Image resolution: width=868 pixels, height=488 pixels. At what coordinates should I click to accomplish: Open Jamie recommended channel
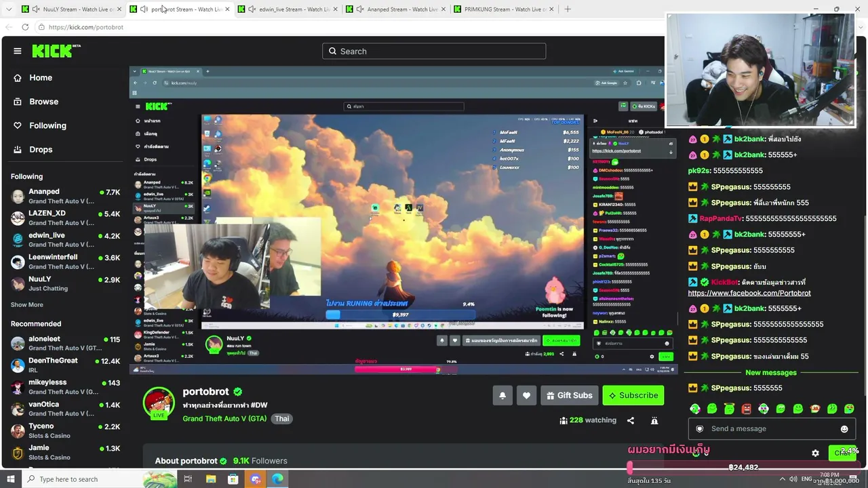click(x=65, y=452)
